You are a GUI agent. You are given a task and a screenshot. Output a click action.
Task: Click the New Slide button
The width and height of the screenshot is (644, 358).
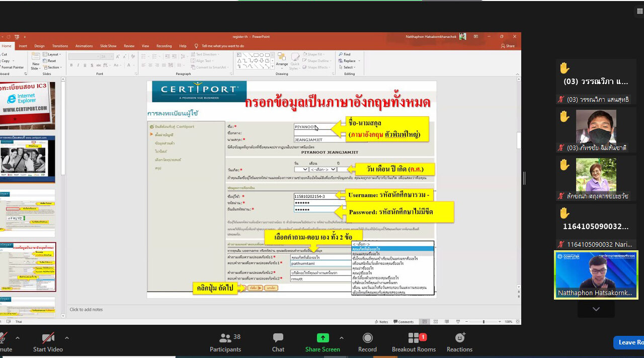click(x=36, y=61)
